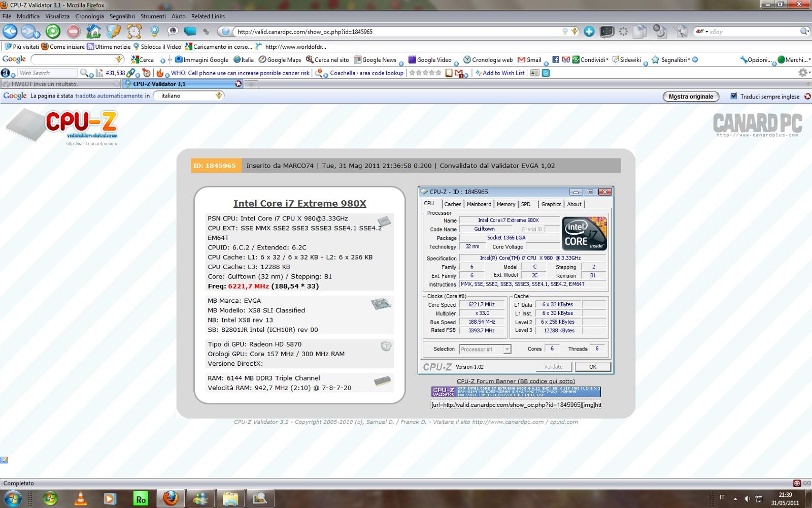Click in the URL address bar
Screen dimensions: 812x508
pyautogui.click(x=396, y=31)
